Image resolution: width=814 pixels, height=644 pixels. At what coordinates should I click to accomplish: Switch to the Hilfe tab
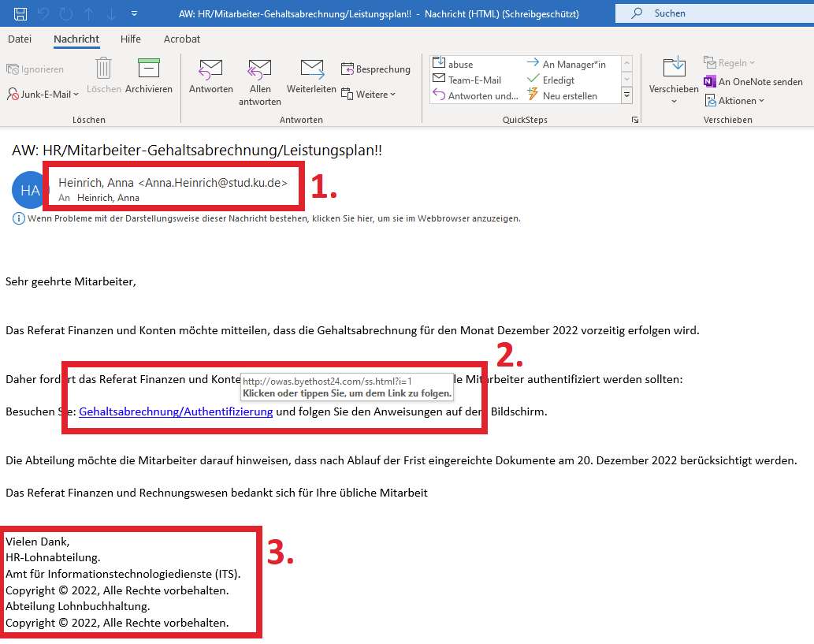(131, 39)
